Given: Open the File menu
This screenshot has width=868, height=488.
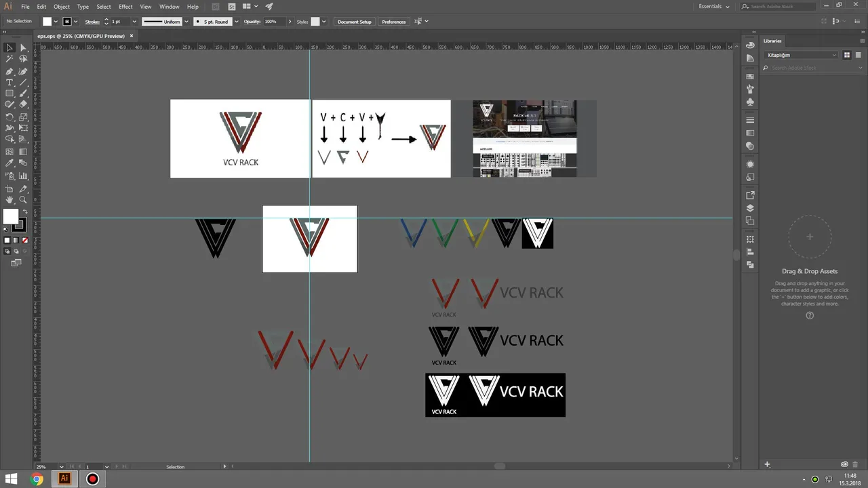Looking at the screenshot, I should [x=25, y=6].
